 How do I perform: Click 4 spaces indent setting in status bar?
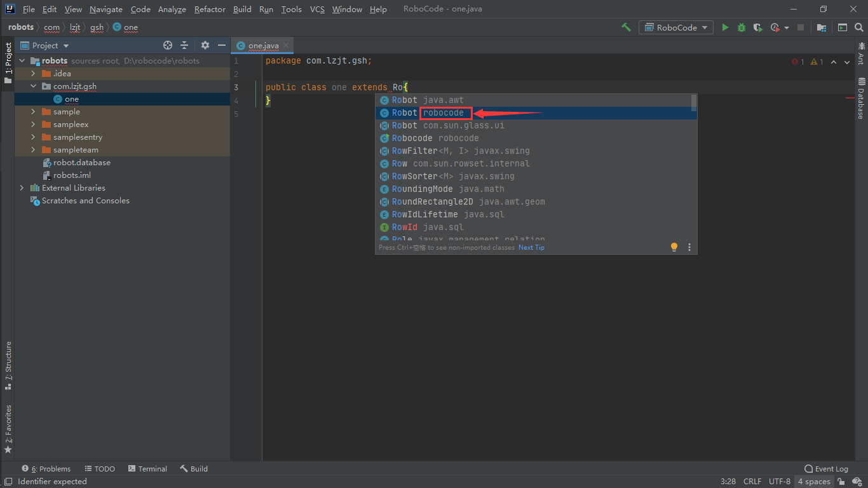tap(814, 481)
